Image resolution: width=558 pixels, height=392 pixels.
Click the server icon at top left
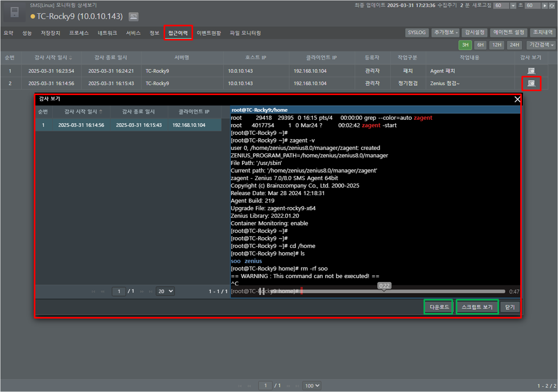pos(15,13)
